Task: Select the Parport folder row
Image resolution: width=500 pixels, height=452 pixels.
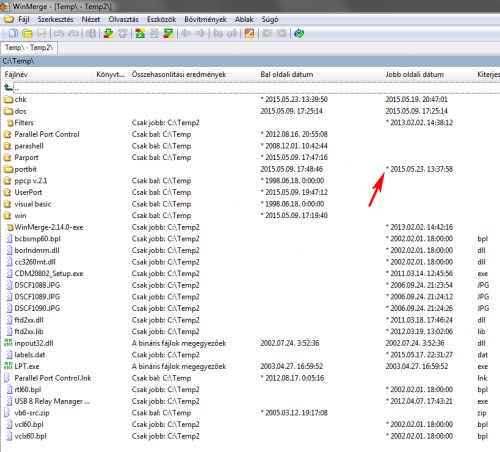Action: (x=250, y=157)
